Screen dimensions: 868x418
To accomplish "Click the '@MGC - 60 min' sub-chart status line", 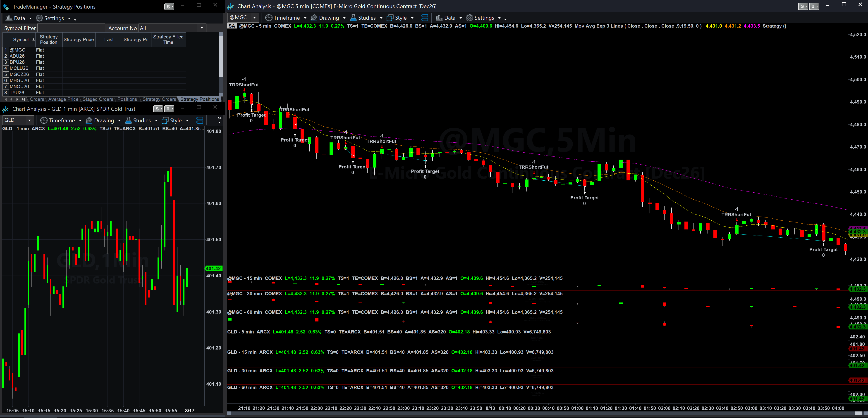I will [395, 312].
